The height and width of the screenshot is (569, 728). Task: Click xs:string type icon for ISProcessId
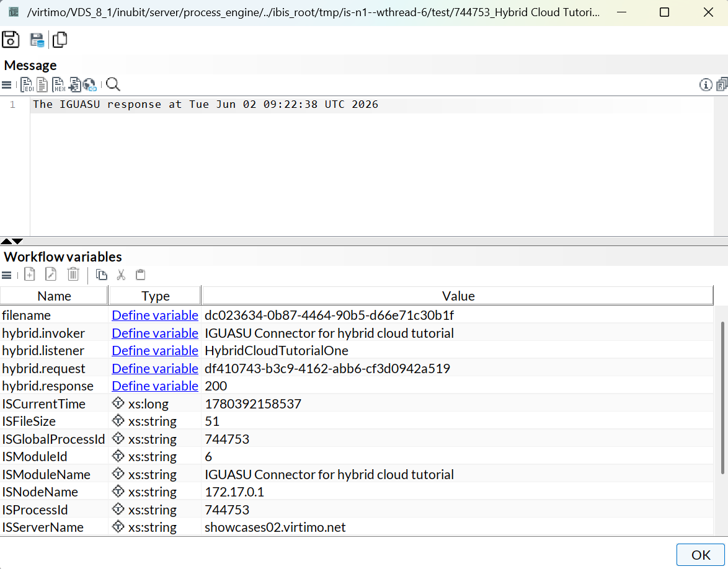point(118,509)
